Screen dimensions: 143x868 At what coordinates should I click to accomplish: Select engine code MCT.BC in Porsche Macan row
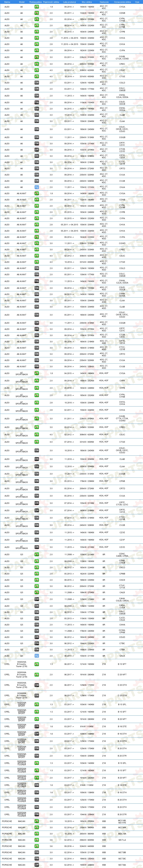(122, 859)
